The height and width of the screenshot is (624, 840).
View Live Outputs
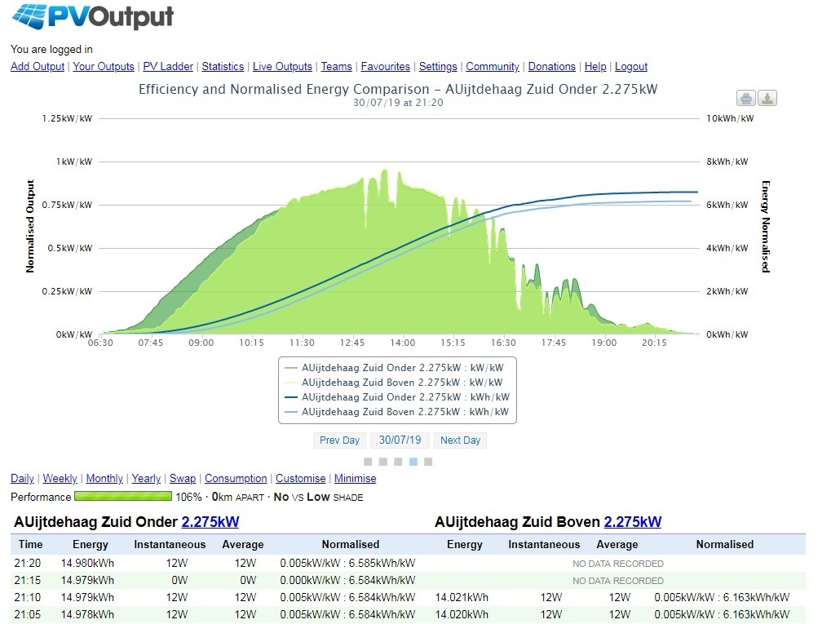[282, 66]
